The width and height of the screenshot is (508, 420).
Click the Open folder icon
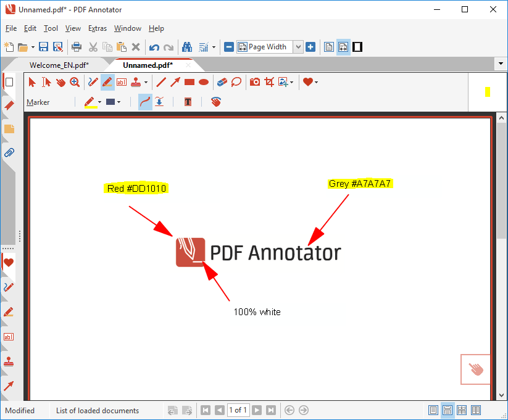point(23,47)
